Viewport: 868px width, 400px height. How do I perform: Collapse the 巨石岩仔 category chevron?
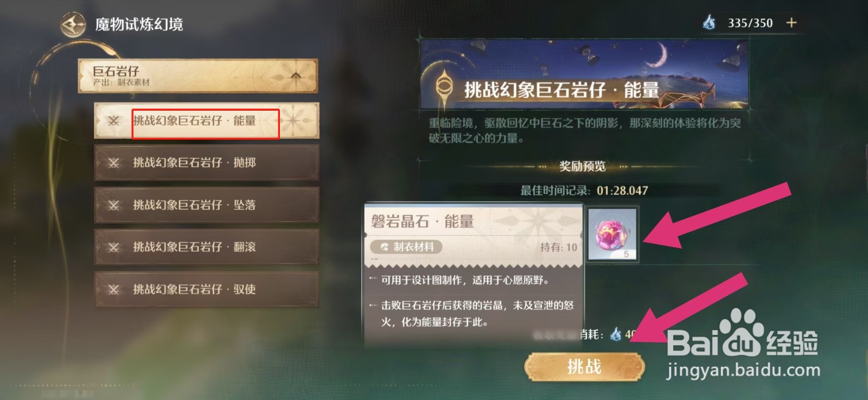[296, 75]
